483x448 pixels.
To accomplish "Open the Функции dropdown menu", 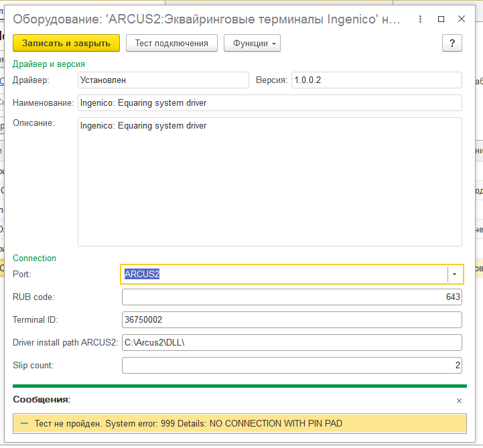I will point(252,43).
